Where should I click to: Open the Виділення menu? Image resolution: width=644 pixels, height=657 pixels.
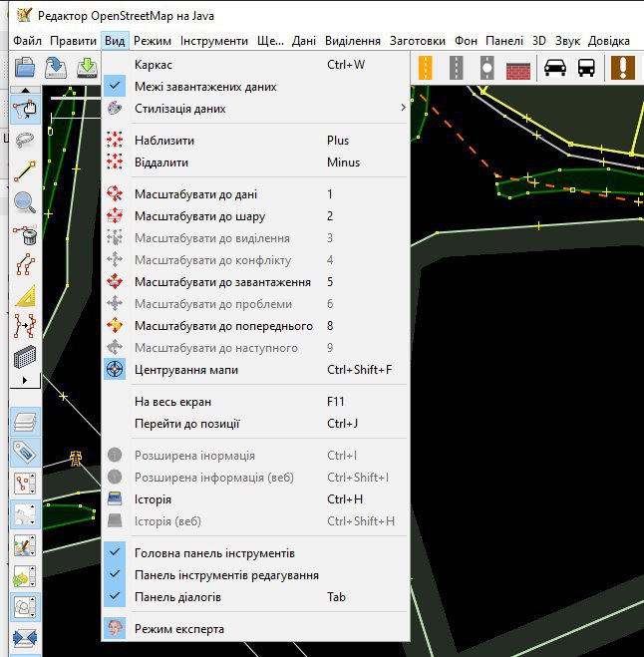pyautogui.click(x=353, y=41)
